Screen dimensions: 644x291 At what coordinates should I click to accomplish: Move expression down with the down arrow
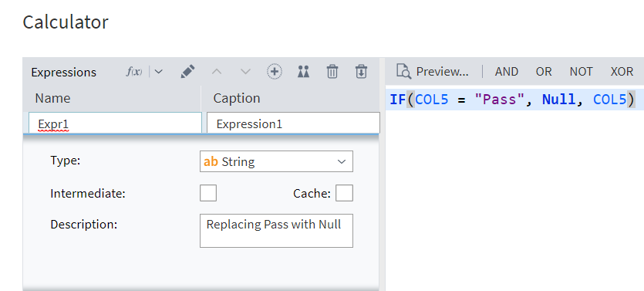pyautogui.click(x=245, y=72)
